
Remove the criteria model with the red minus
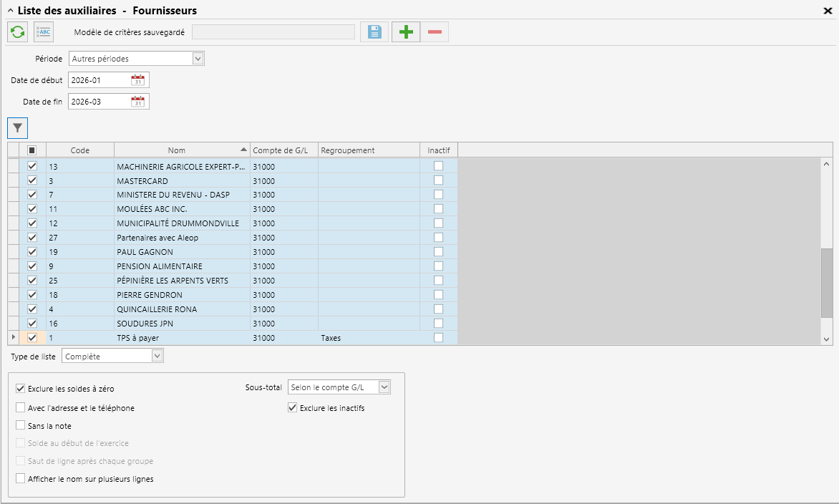point(435,32)
